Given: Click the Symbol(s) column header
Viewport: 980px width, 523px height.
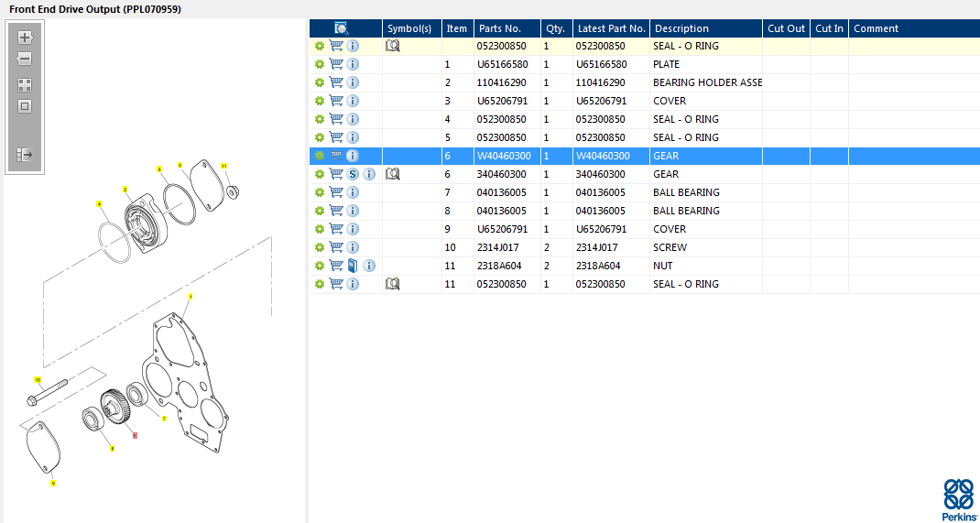Looking at the screenshot, I should click(412, 28).
